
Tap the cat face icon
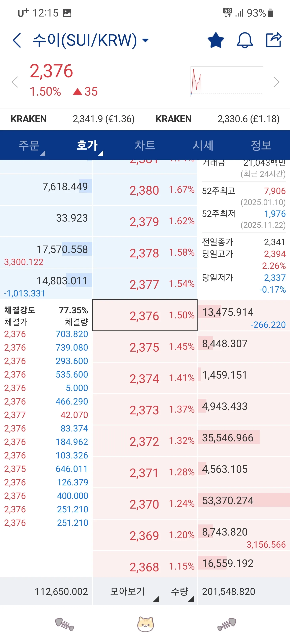(145, 624)
